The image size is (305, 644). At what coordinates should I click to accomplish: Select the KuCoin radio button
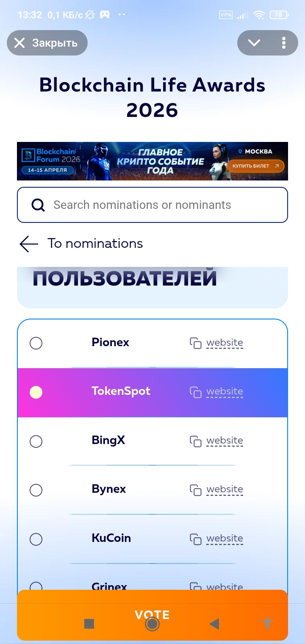(36, 539)
